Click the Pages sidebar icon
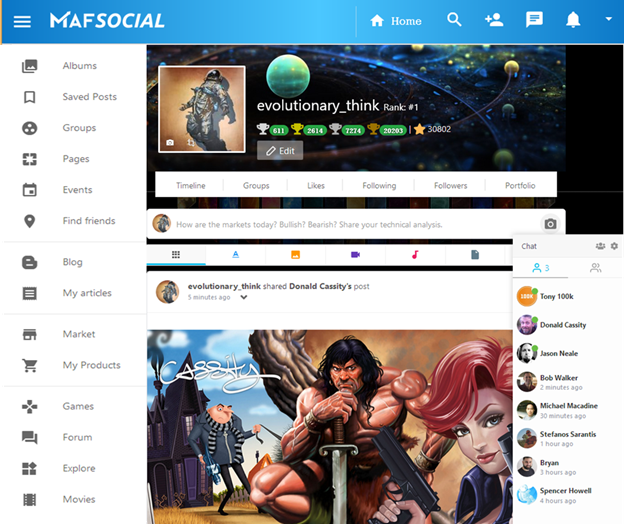This screenshot has width=624, height=524. [x=29, y=159]
